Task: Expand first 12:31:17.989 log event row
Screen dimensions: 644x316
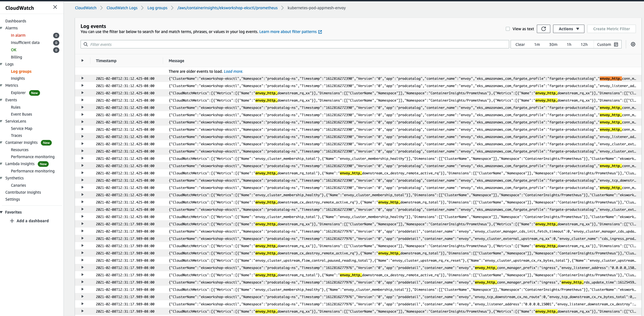Action: (x=82, y=224)
